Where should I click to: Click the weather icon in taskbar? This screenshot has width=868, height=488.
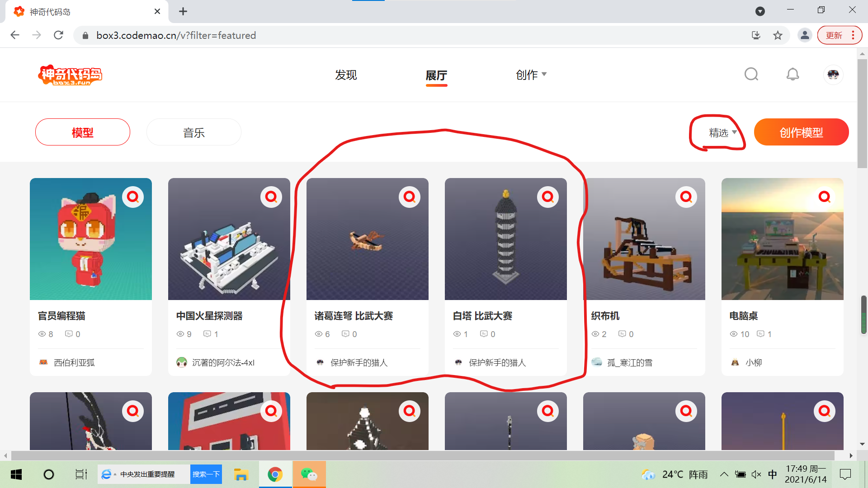(648, 474)
